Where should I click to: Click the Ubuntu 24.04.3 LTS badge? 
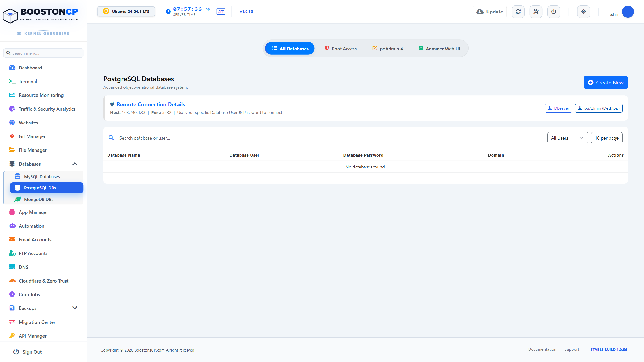pyautogui.click(x=126, y=12)
